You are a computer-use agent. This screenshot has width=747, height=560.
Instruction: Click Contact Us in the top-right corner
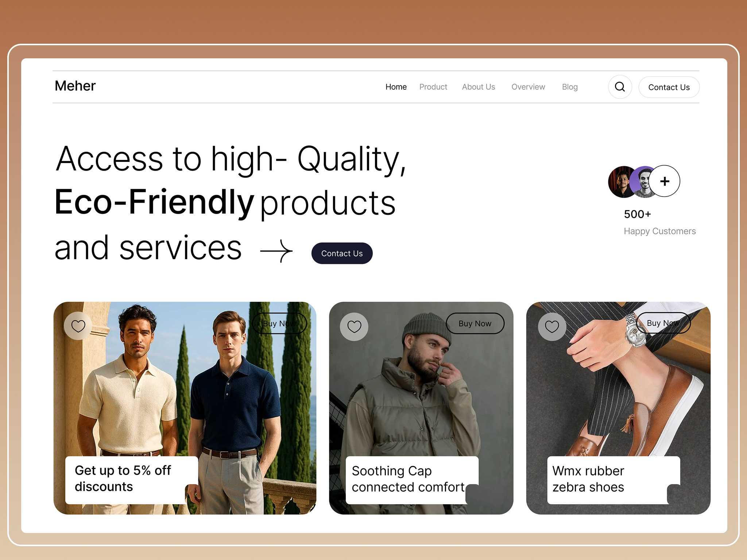tap(669, 87)
